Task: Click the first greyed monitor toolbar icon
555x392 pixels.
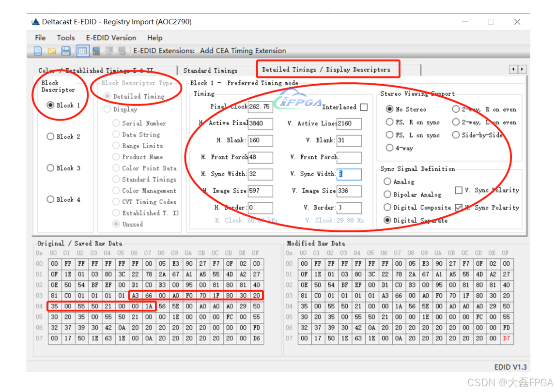Action: tap(109, 51)
